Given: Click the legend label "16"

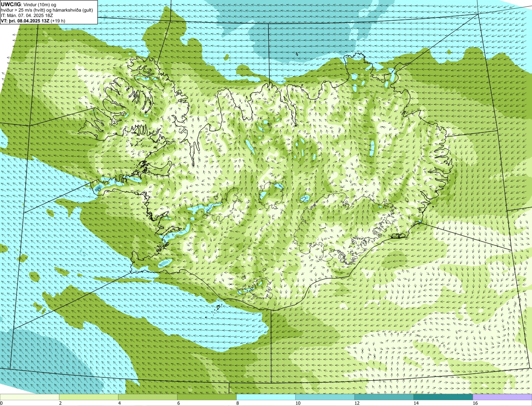Looking at the screenshot, I should [x=475, y=403].
